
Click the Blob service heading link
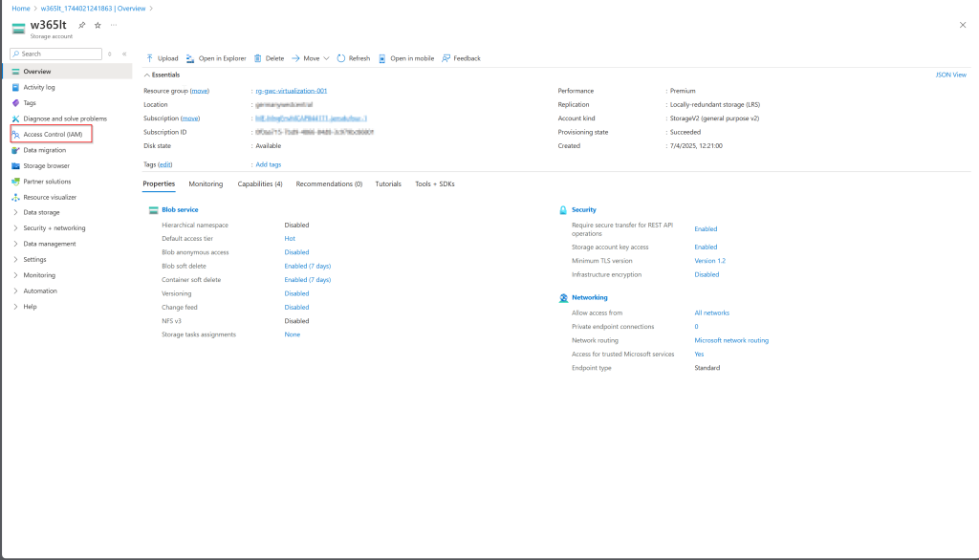(180, 210)
